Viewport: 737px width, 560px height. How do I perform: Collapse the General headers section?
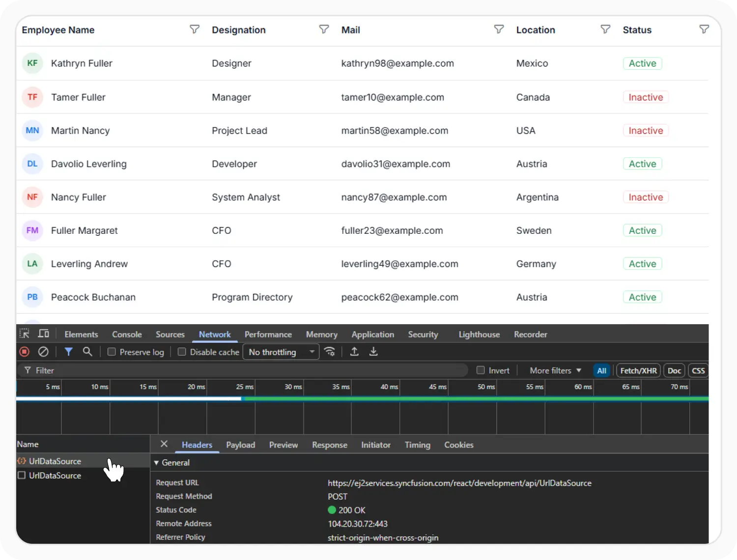pos(156,463)
